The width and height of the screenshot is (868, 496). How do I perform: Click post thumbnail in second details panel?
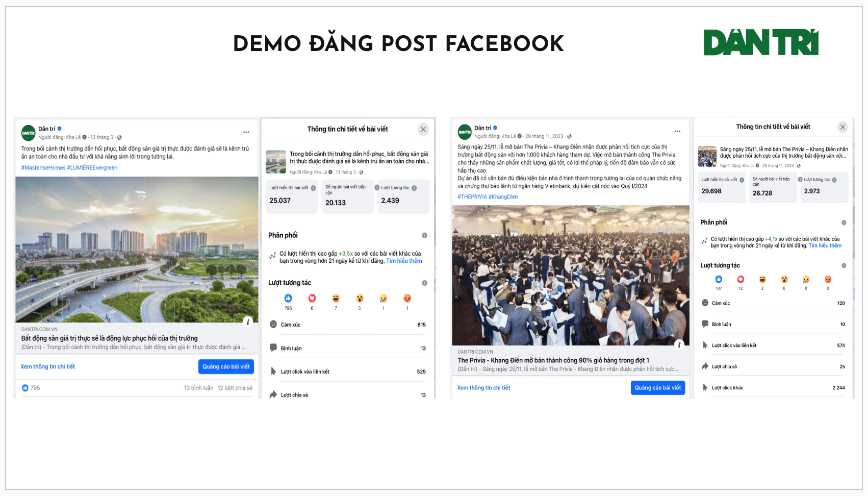pyautogui.click(x=707, y=156)
